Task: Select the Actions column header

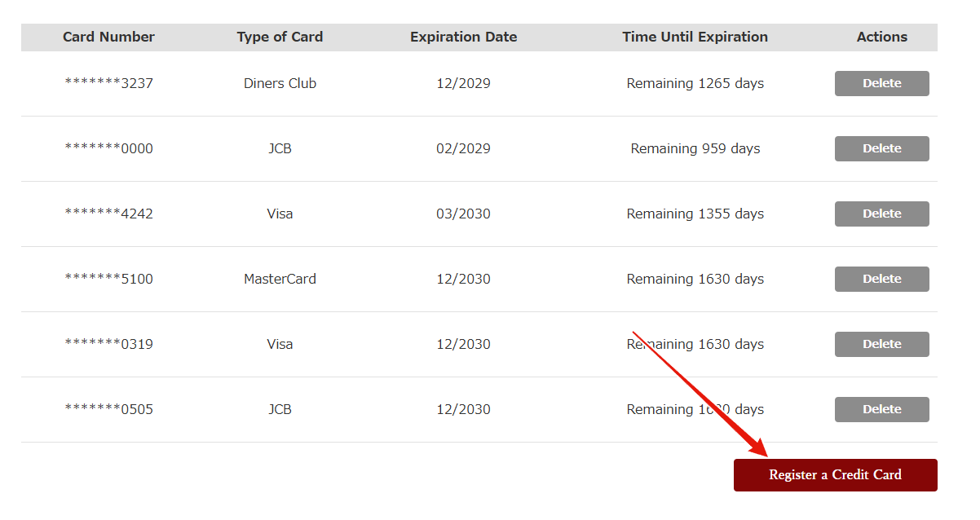Action: coord(881,37)
